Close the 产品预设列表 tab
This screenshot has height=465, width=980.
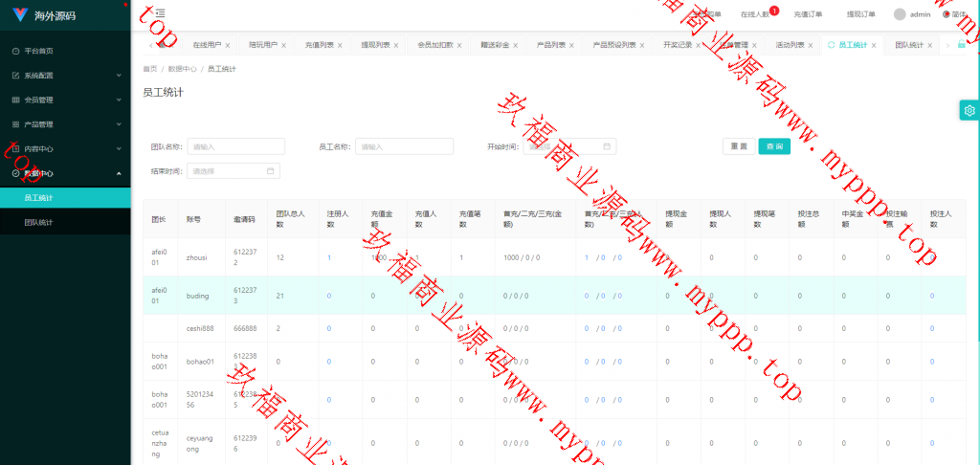[x=642, y=46]
